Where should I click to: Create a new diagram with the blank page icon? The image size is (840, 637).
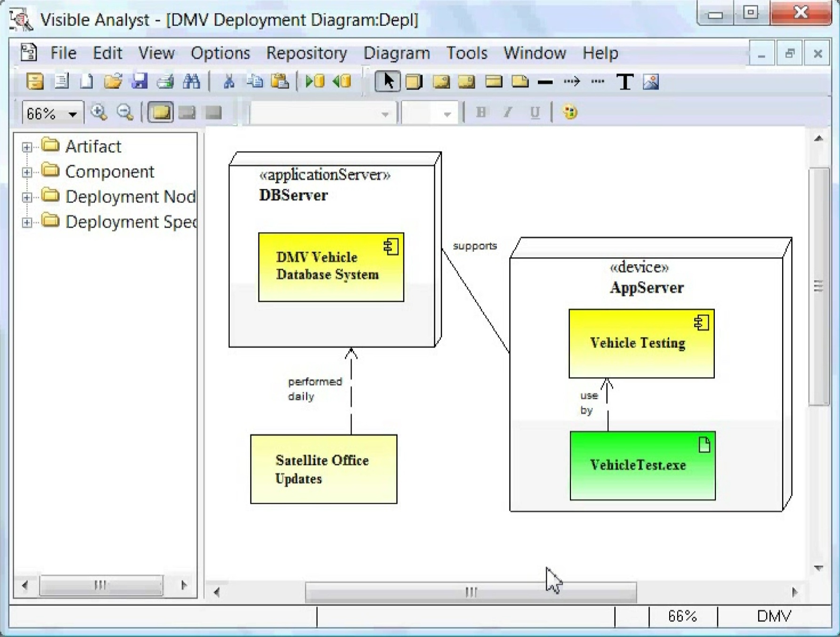click(86, 81)
